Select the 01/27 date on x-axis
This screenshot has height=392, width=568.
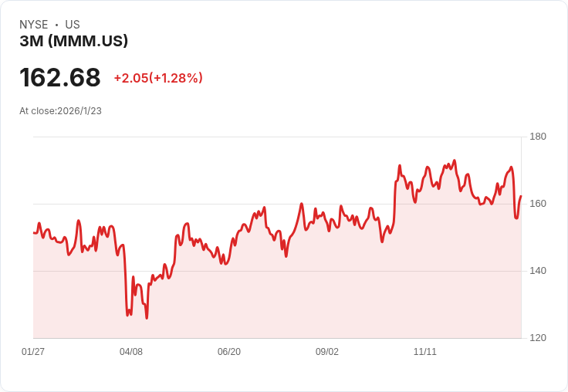(33, 352)
